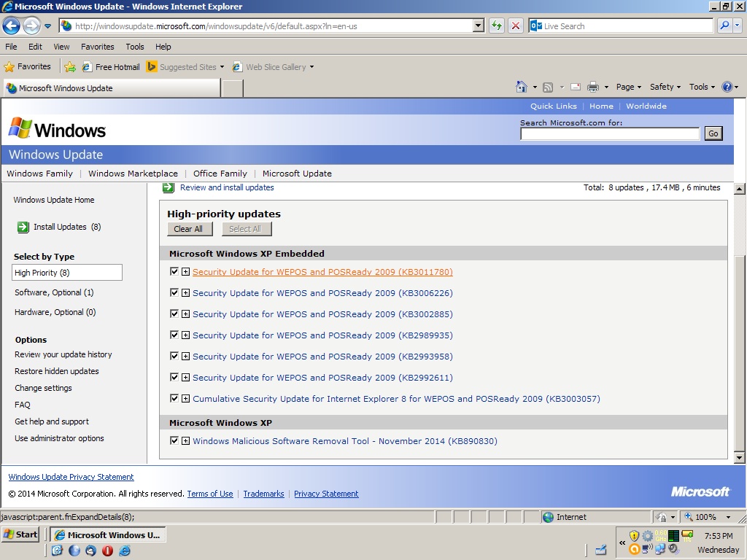Open Review your update history link
This screenshot has width=747, height=560.
point(63,354)
